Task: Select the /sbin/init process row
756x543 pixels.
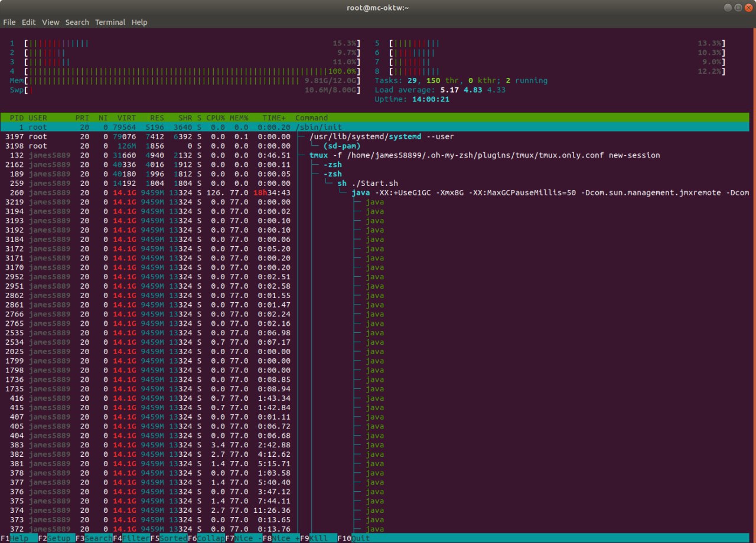Action: (x=374, y=127)
